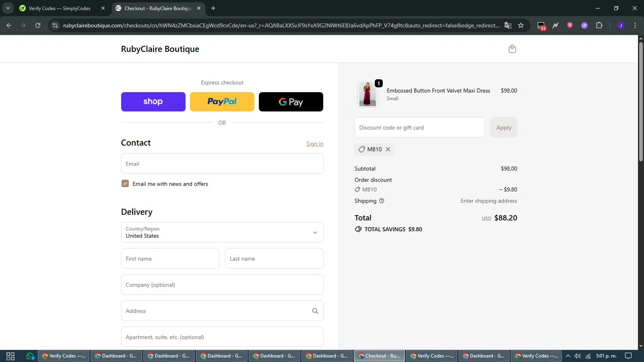Click the purple circular extension icon
Screen dimensions: 644x362
[x=584, y=25]
